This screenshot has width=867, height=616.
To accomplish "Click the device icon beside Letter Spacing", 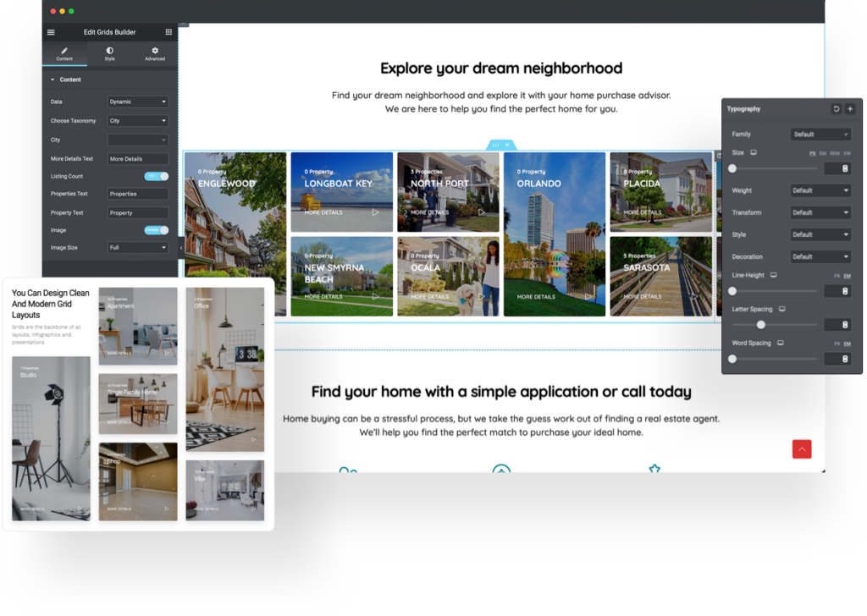I will (781, 310).
